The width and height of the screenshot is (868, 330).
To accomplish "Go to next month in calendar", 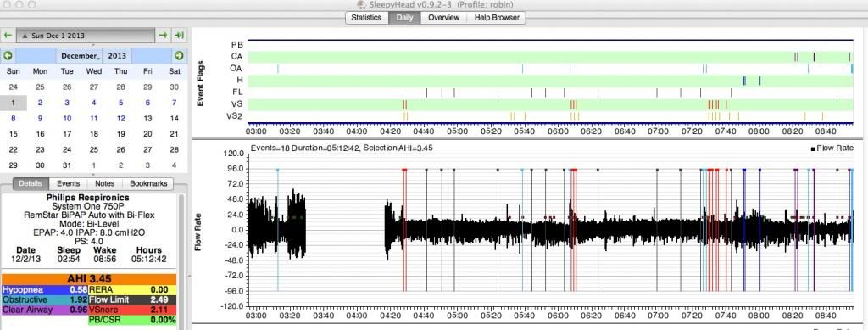I will click(178, 56).
